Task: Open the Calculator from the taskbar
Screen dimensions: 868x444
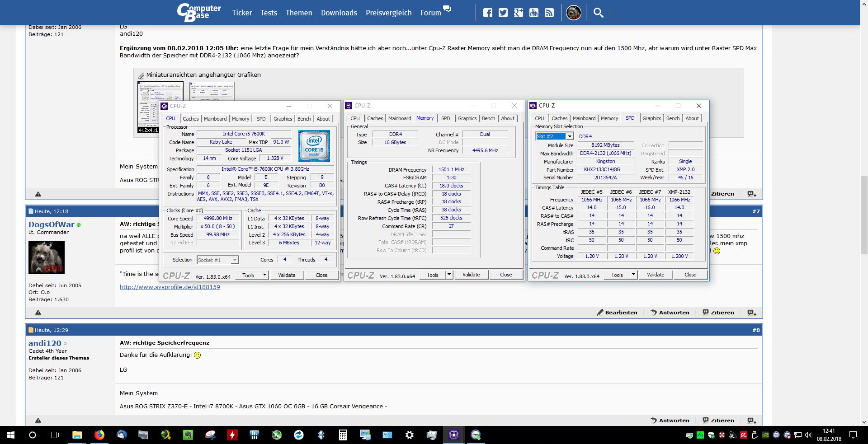Action: 343,435
